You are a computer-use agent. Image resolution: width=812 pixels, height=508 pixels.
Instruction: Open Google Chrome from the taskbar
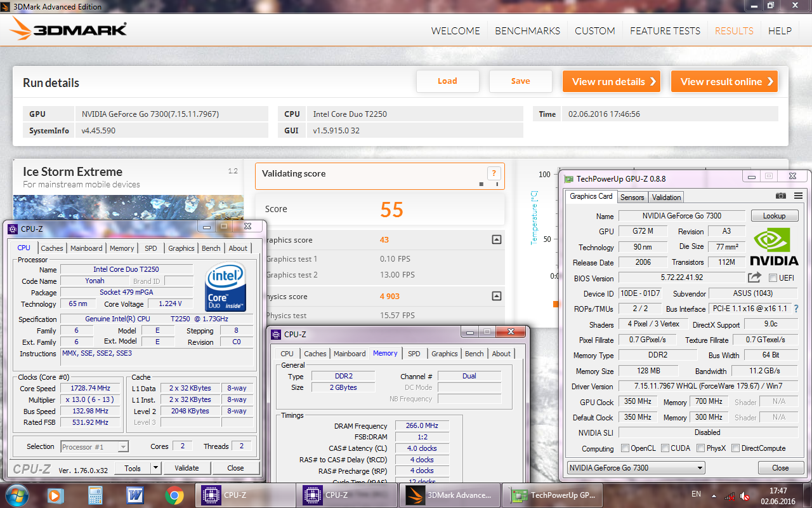[x=174, y=495]
